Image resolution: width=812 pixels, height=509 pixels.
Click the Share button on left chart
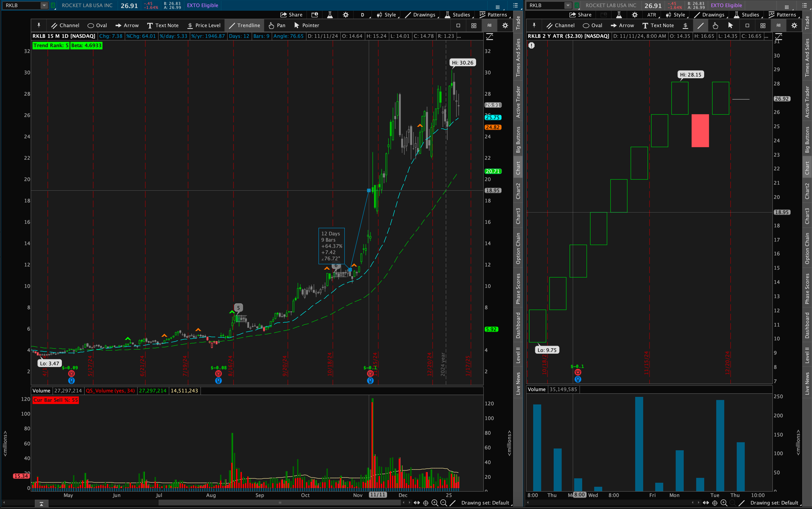292,15
